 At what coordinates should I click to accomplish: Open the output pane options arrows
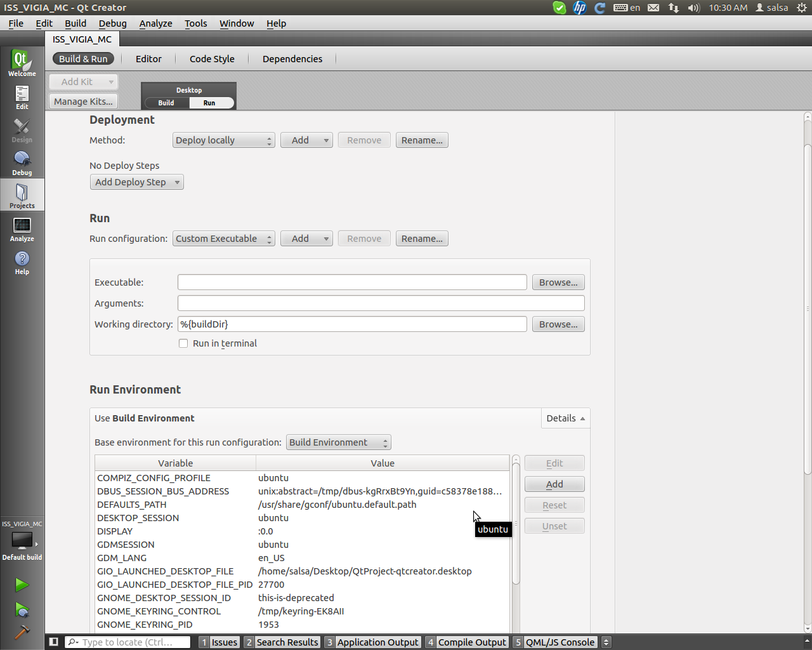(x=606, y=642)
